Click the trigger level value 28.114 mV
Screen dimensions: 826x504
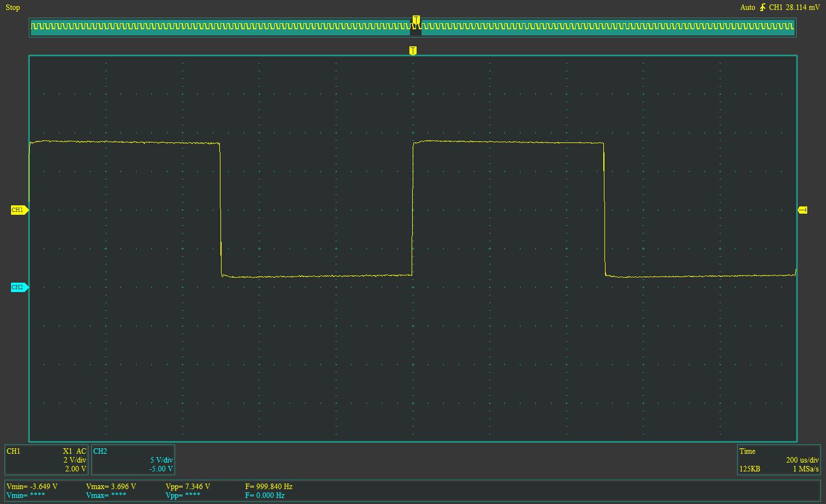[x=803, y=7]
